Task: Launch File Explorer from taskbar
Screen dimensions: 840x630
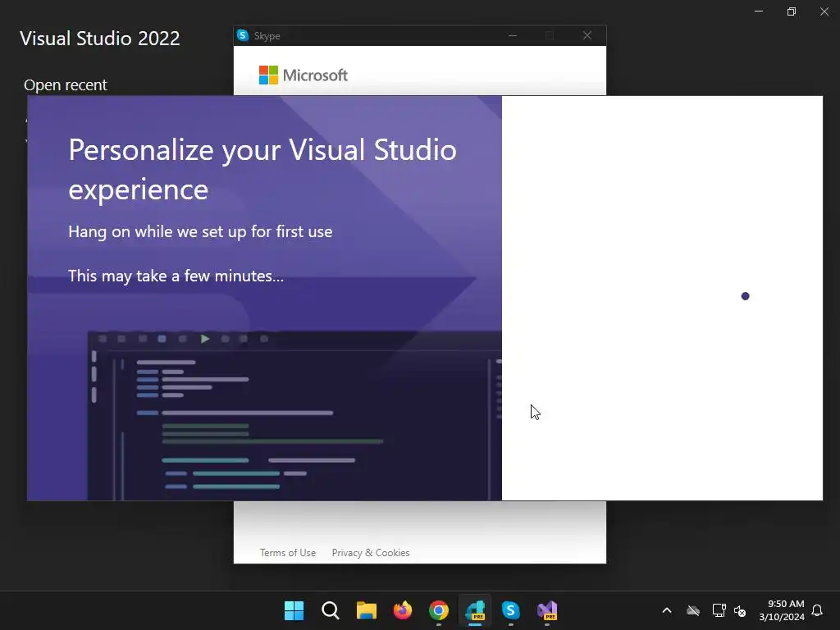Action: 367,610
